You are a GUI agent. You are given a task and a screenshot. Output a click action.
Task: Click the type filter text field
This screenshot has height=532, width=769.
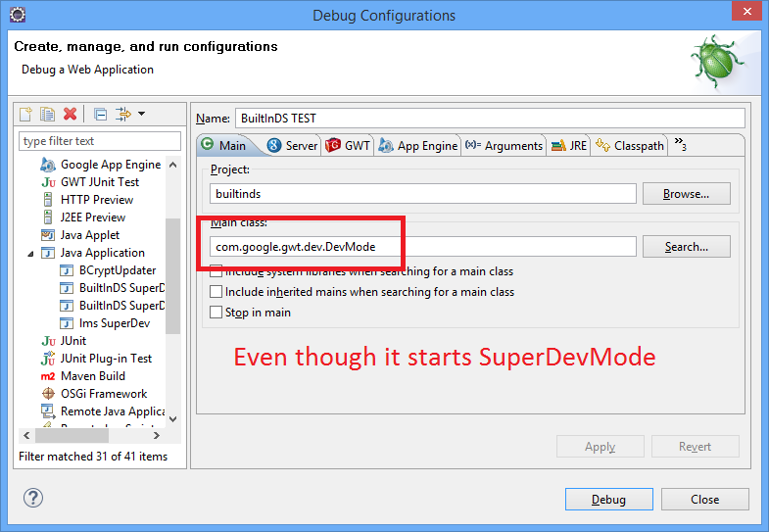point(100,141)
